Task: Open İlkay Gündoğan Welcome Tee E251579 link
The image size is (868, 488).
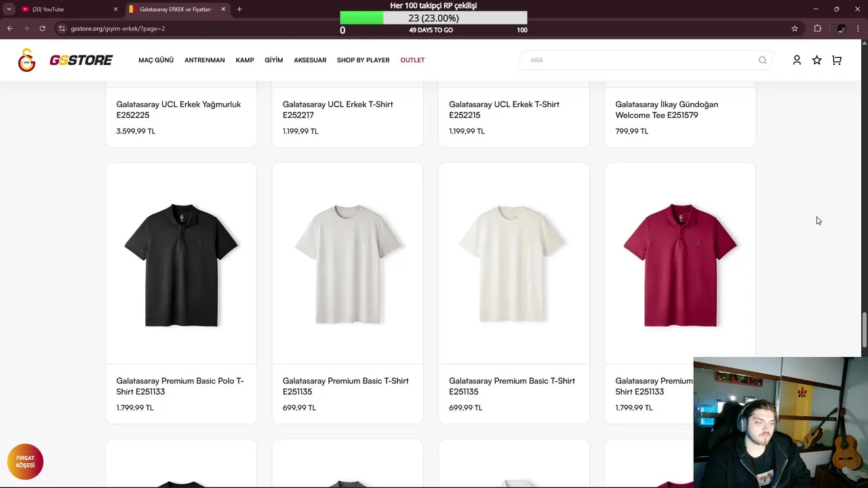Action: point(667,110)
